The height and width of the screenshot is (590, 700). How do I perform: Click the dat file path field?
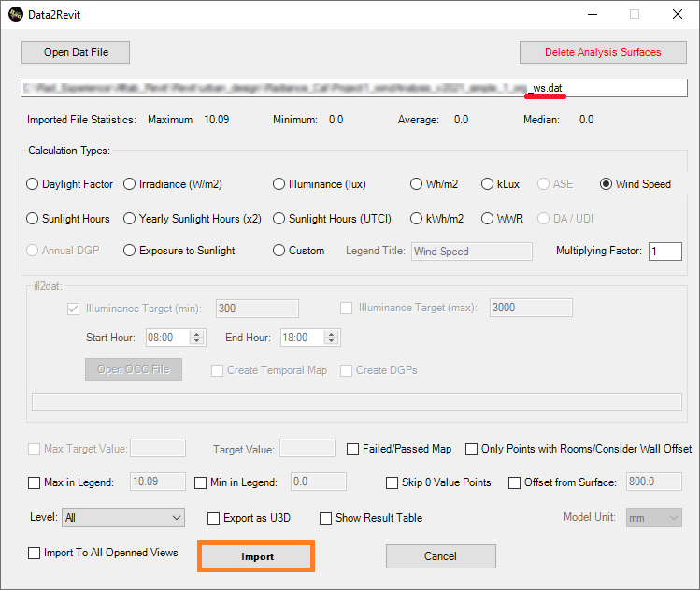pos(353,88)
